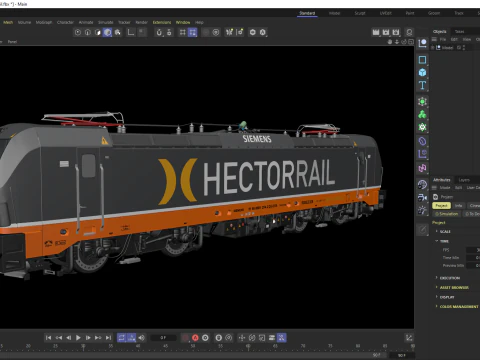Open the Render menu

[141, 22]
